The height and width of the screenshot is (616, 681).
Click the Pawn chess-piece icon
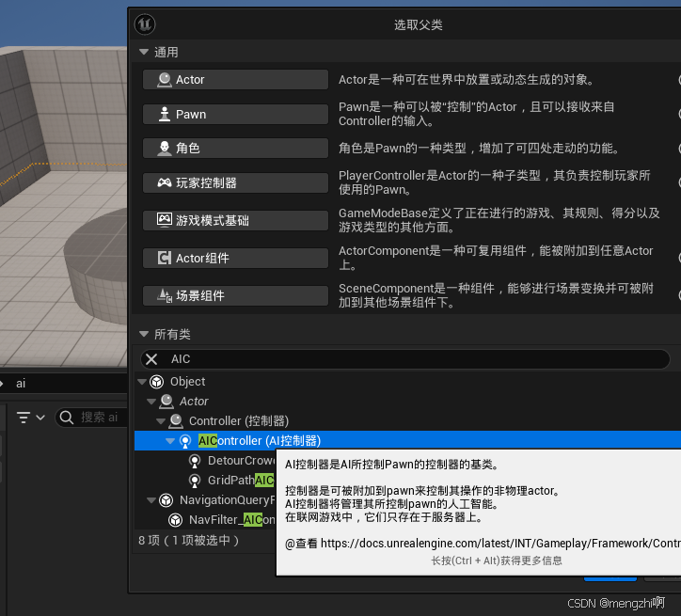(165, 114)
